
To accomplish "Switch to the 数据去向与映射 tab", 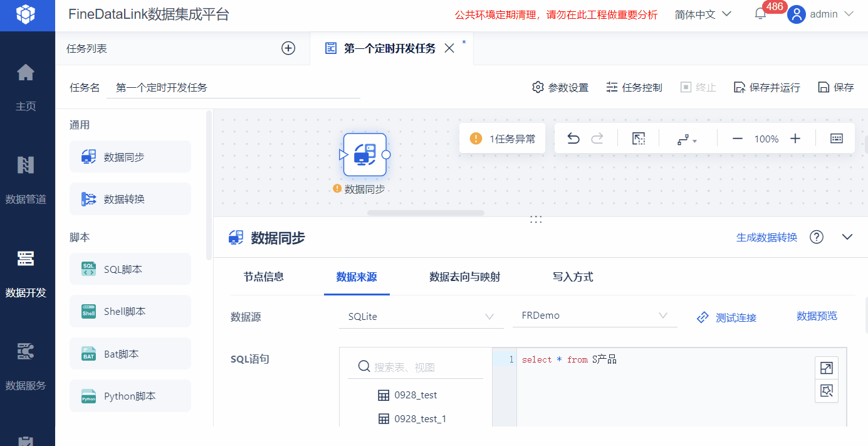I will [x=464, y=277].
